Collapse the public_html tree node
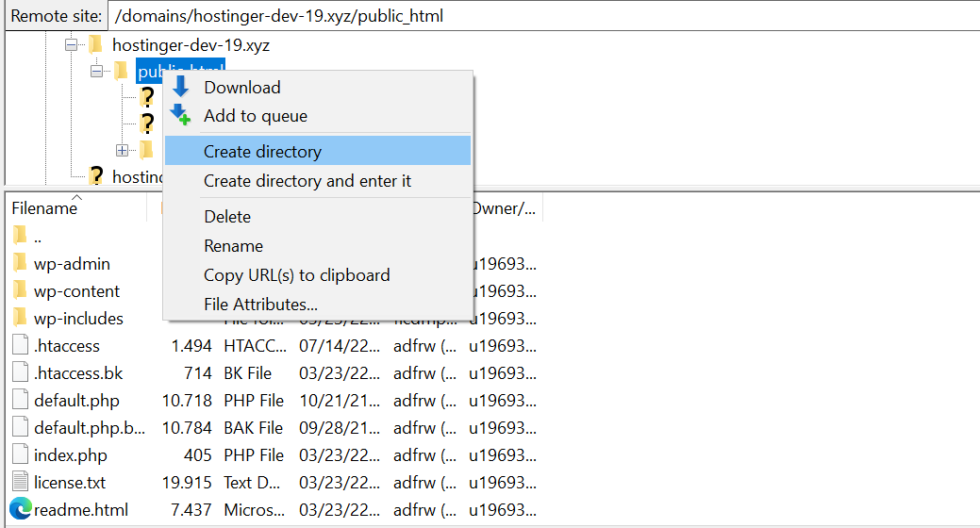The height and width of the screenshot is (528, 980). pyautogui.click(x=96, y=71)
